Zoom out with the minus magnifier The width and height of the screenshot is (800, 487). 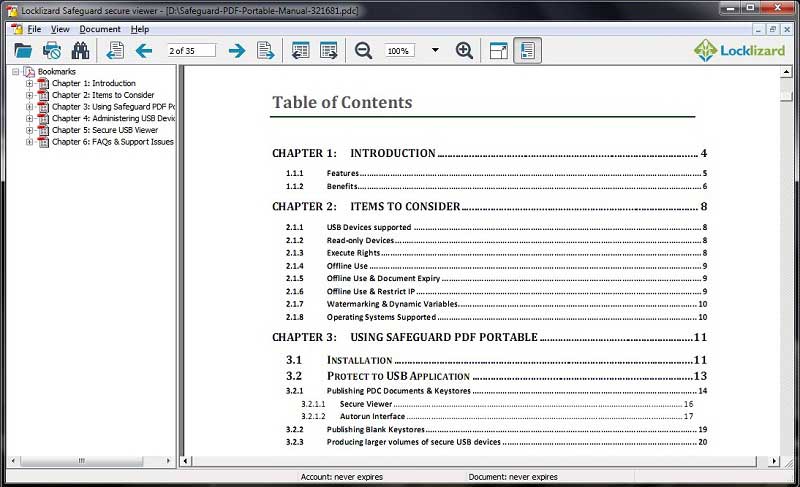363,50
